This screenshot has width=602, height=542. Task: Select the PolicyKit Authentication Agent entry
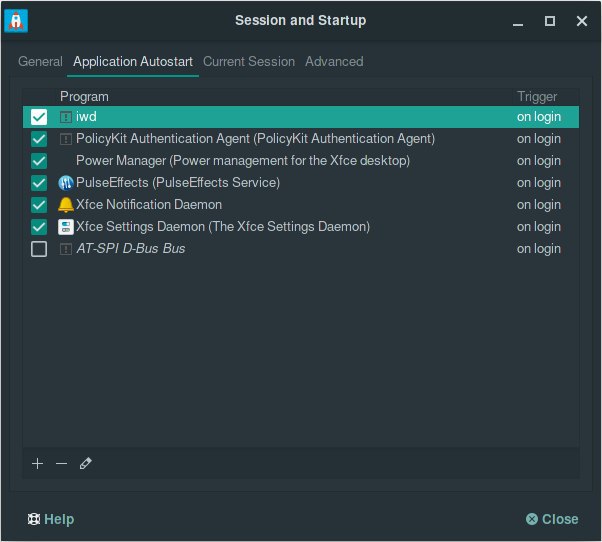pyautogui.click(x=255, y=139)
